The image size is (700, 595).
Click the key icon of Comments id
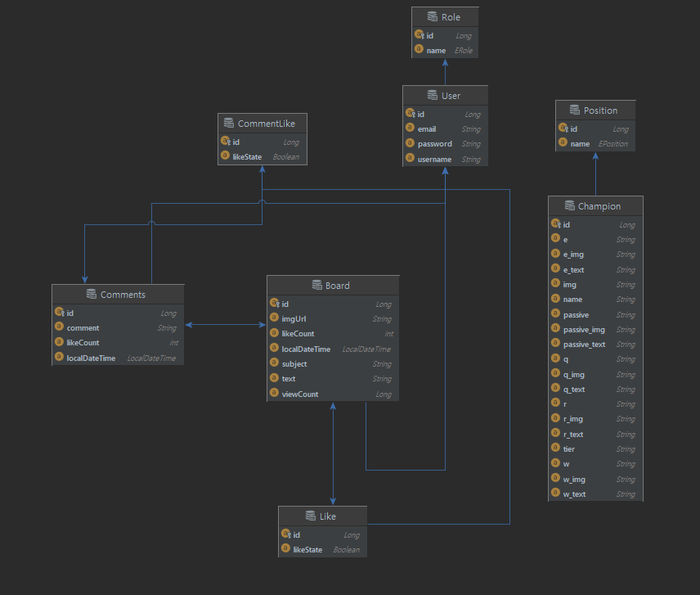60,312
